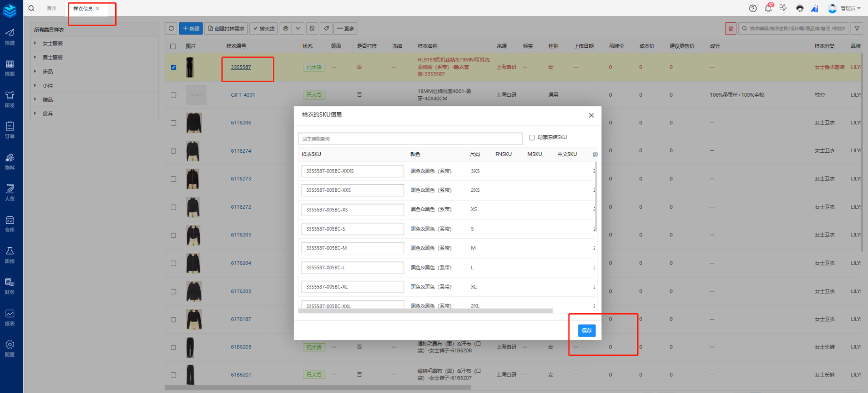Screen dimensions: 868x393
Task: Expand the 女士服装 category tree node
Action: [35, 44]
